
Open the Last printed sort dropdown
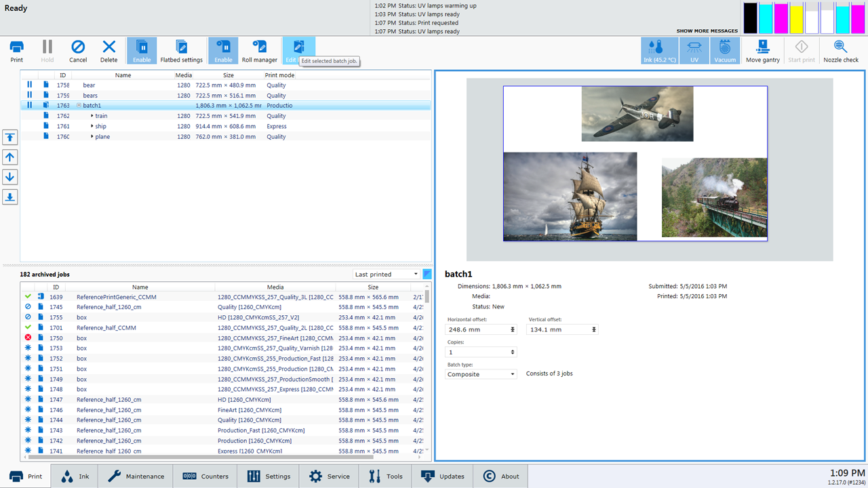point(386,274)
